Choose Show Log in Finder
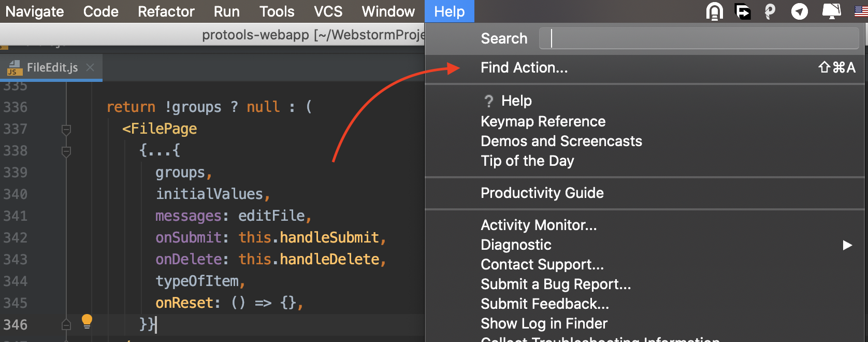Screen dimensions: 868x342 645,323
